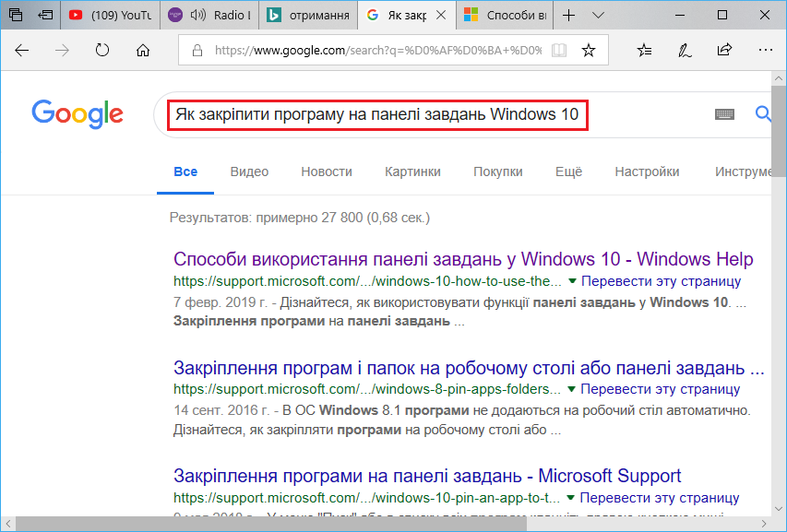
Task: Click horizontal scrollbar left arrow
Action: tap(8, 524)
